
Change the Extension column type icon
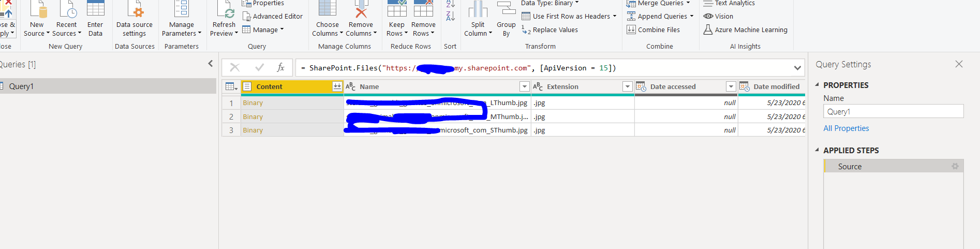(538, 86)
